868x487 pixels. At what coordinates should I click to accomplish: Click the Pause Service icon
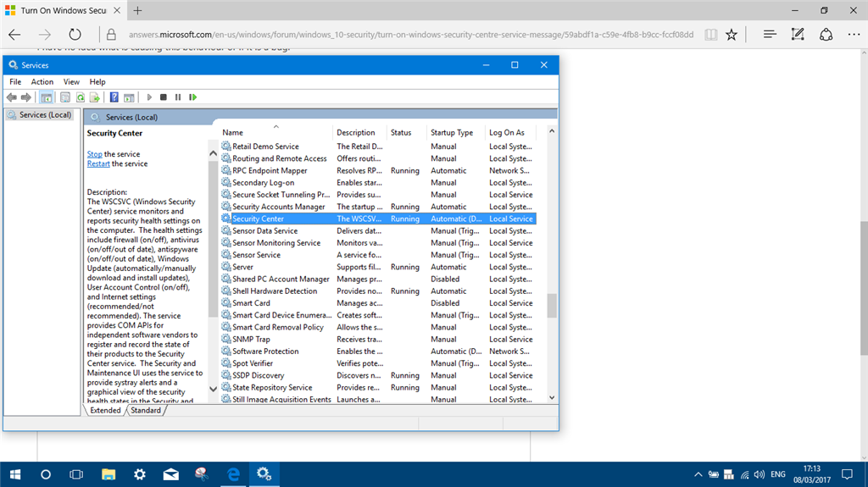coord(178,97)
